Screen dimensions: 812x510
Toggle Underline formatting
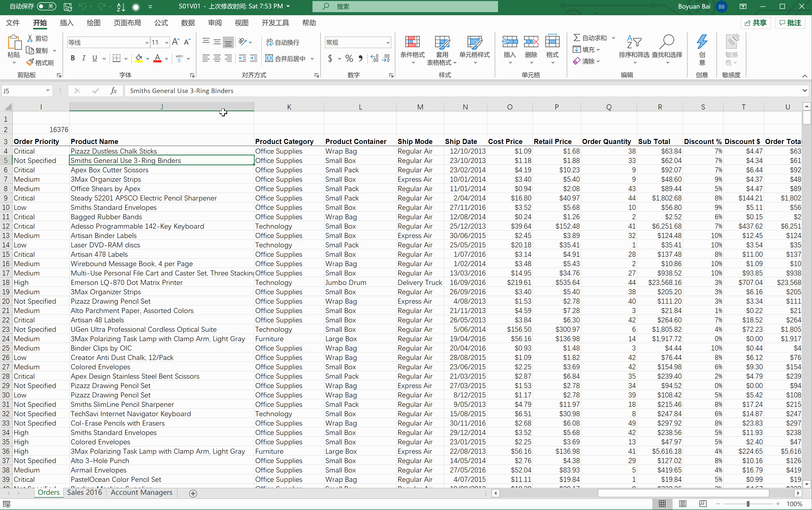[95, 58]
